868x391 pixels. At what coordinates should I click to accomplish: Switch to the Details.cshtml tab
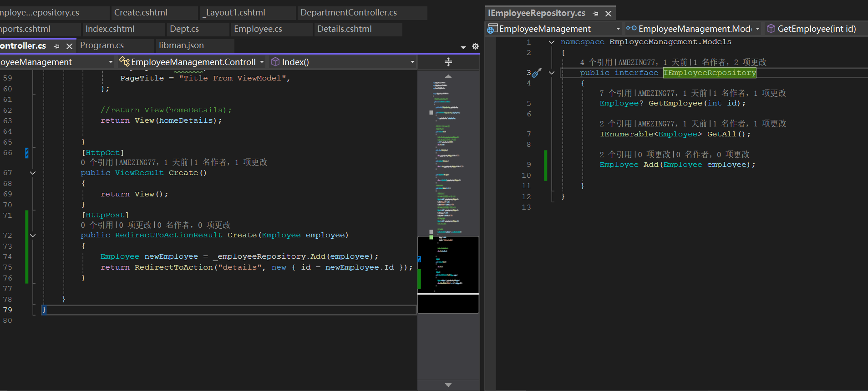[x=358, y=29]
